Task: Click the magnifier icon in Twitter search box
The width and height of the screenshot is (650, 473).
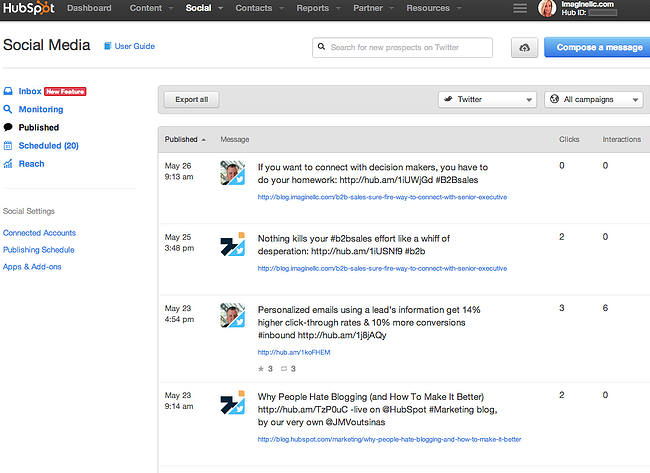Action: pos(321,47)
